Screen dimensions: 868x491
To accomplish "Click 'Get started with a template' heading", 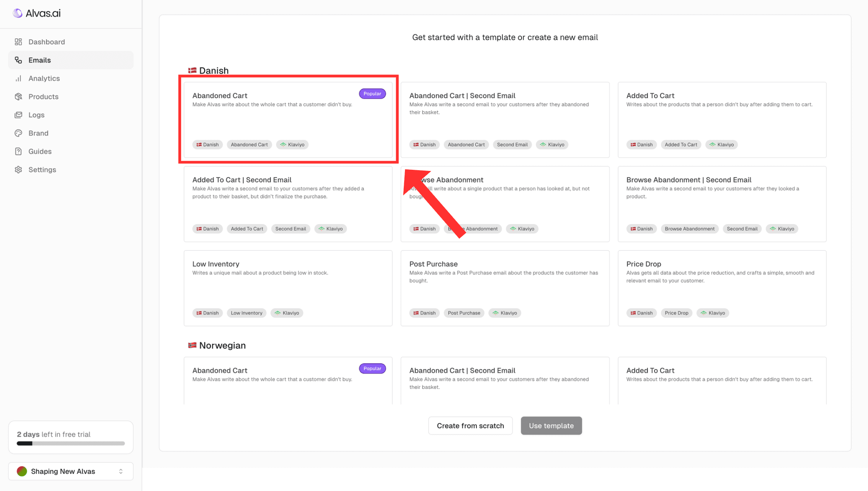I will coord(505,37).
